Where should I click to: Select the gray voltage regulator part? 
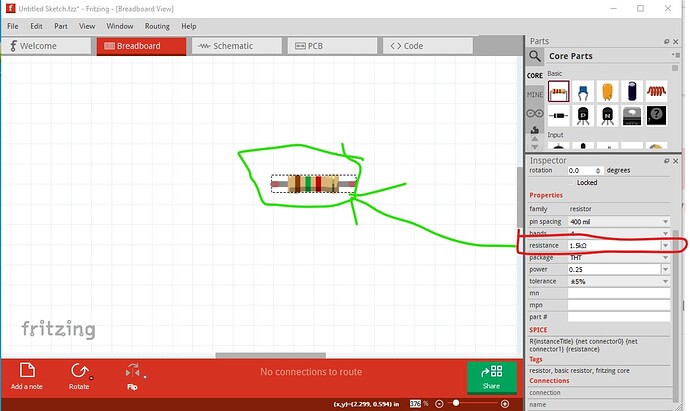631,116
